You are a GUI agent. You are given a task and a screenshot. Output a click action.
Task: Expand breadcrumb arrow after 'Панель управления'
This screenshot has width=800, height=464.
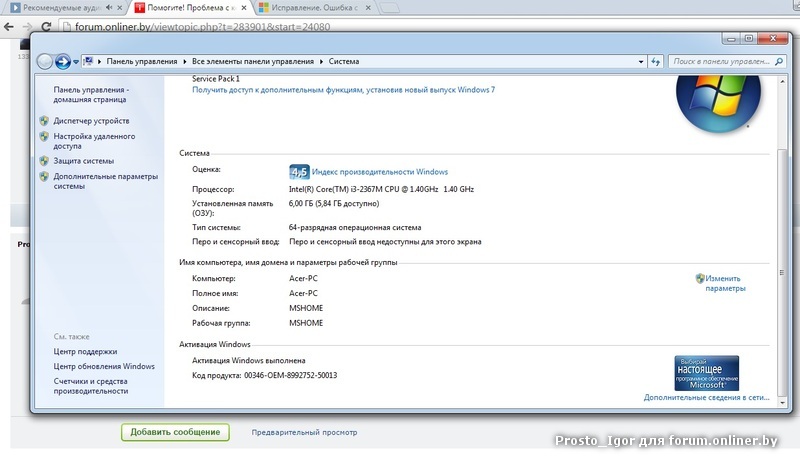point(185,61)
